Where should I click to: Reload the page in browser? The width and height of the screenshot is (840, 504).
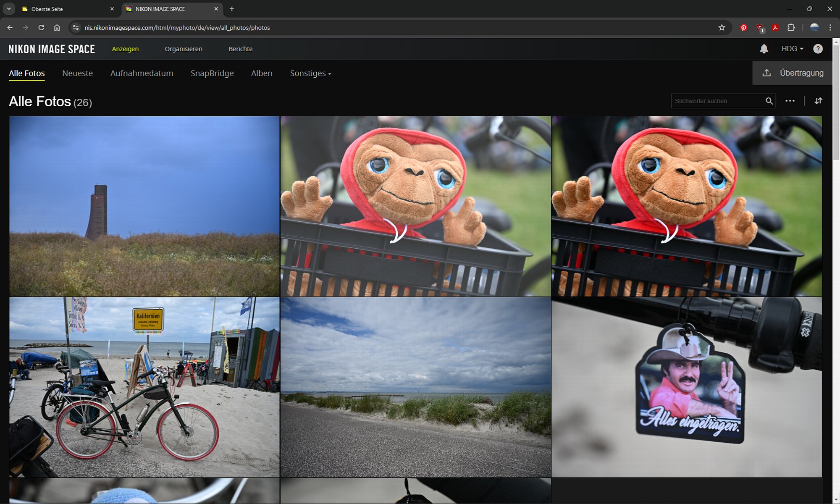(x=41, y=28)
